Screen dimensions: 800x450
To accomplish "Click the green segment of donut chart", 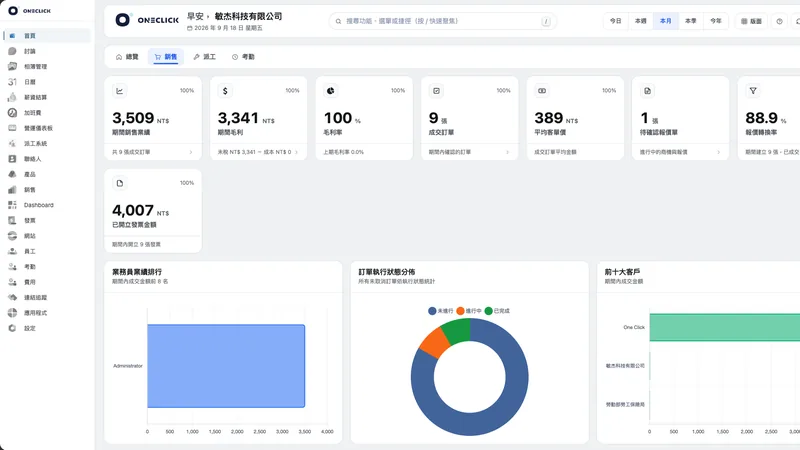I will (x=457, y=331).
